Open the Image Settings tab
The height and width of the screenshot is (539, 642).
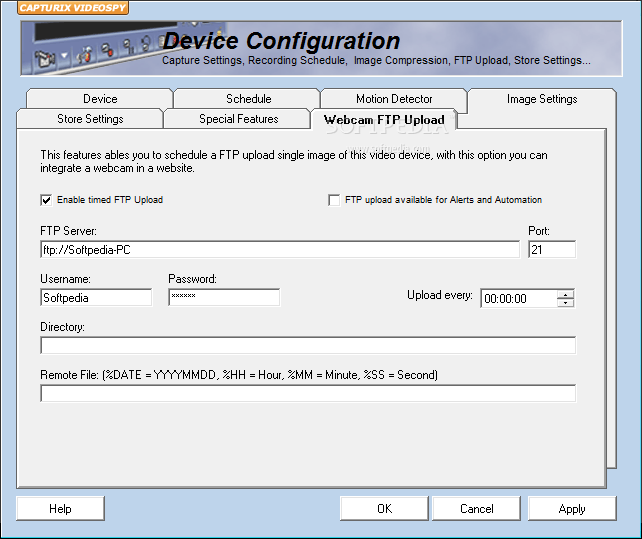tap(542, 99)
